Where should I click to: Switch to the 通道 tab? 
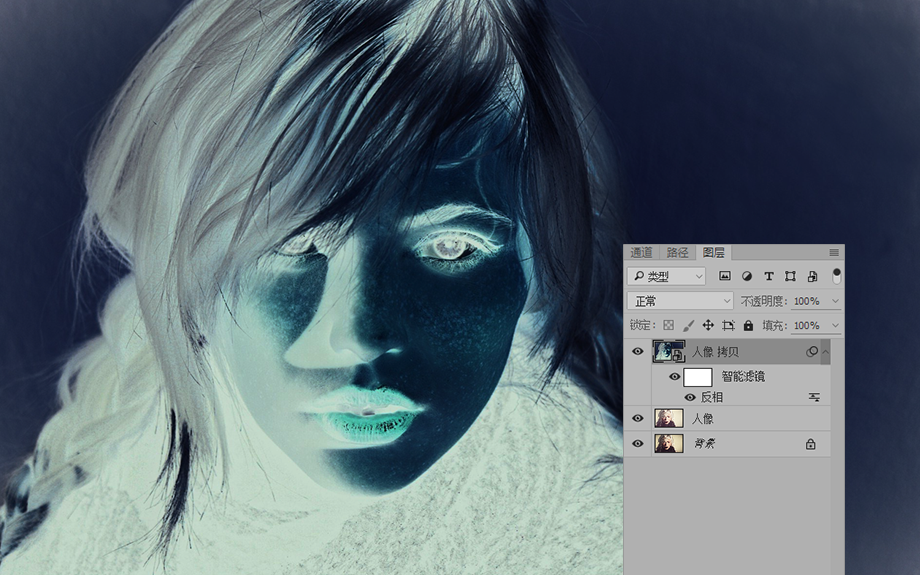pyautogui.click(x=641, y=252)
